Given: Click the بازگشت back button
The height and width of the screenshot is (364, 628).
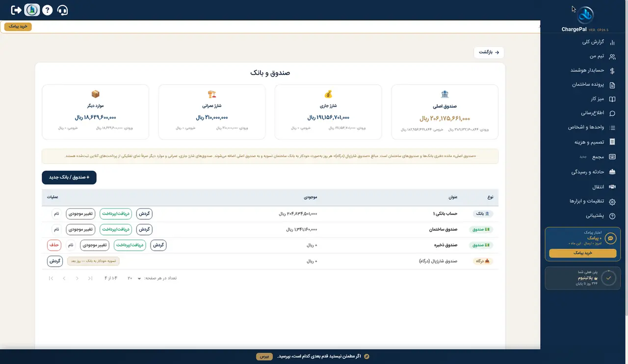Looking at the screenshot, I should pyautogui.click(x=489, y=52).
